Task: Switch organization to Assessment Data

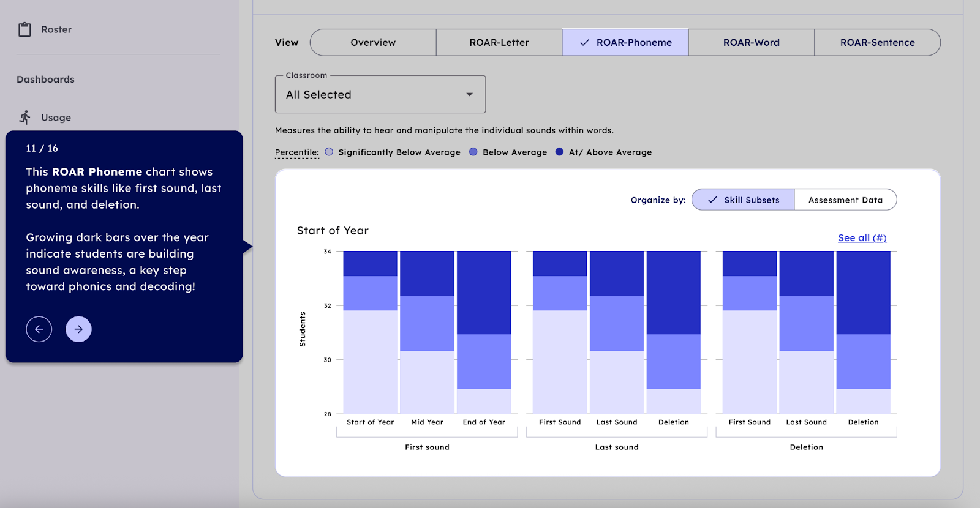Action: click(x=845, y=200)
